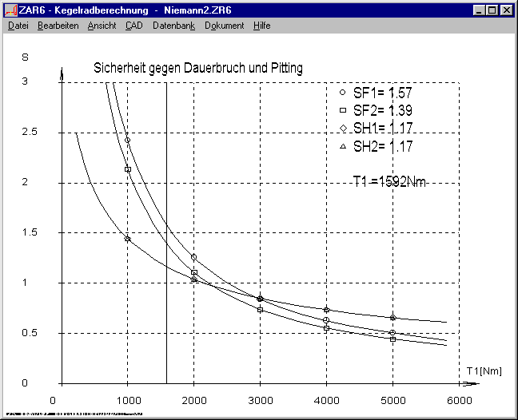
Task: Open the Datei menu
Action: [x=18, y=26]
